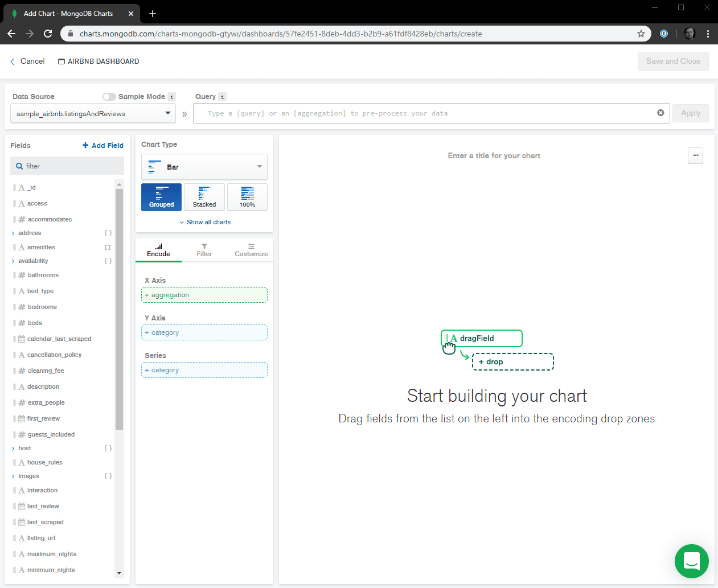
Task: Click the Add Field link
Action: [x=103, y=146]
